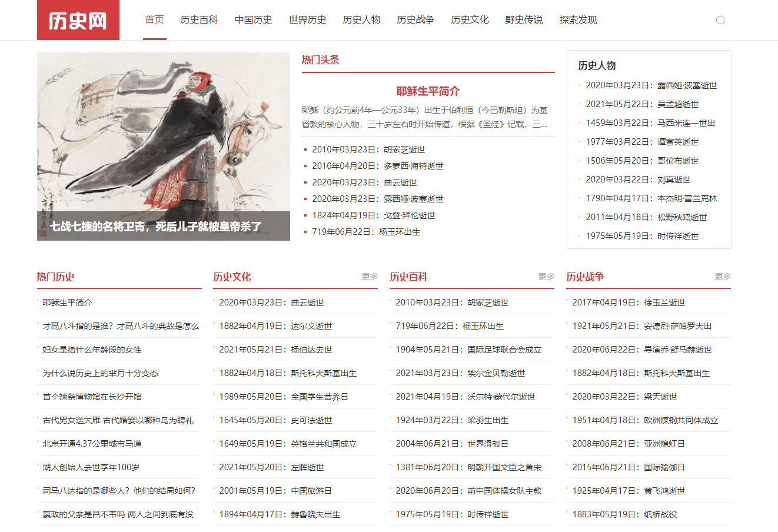
Task: Select 野史传说 in the navigation
Action: [x=524, y=20]
